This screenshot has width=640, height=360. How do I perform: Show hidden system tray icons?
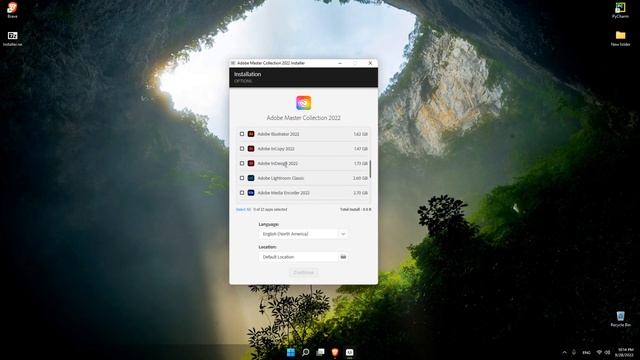tap(564, 352)
